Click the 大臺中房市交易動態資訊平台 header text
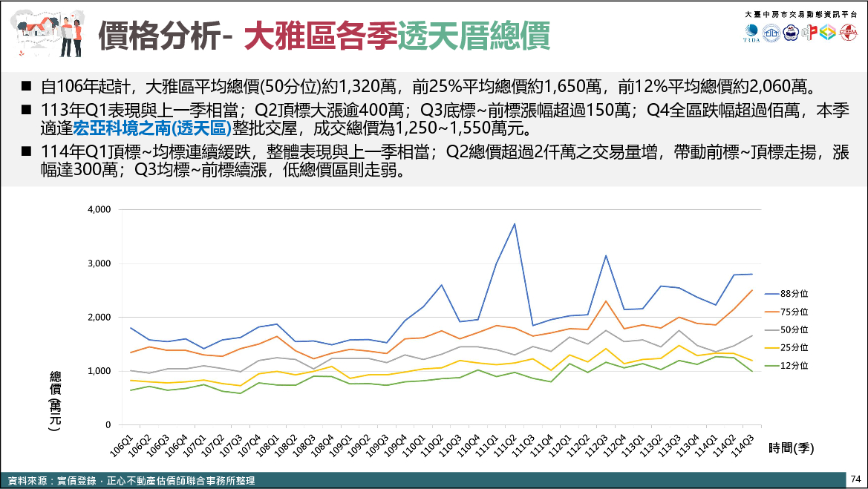This screenshot has height=489, width=868. coord(800,15)
